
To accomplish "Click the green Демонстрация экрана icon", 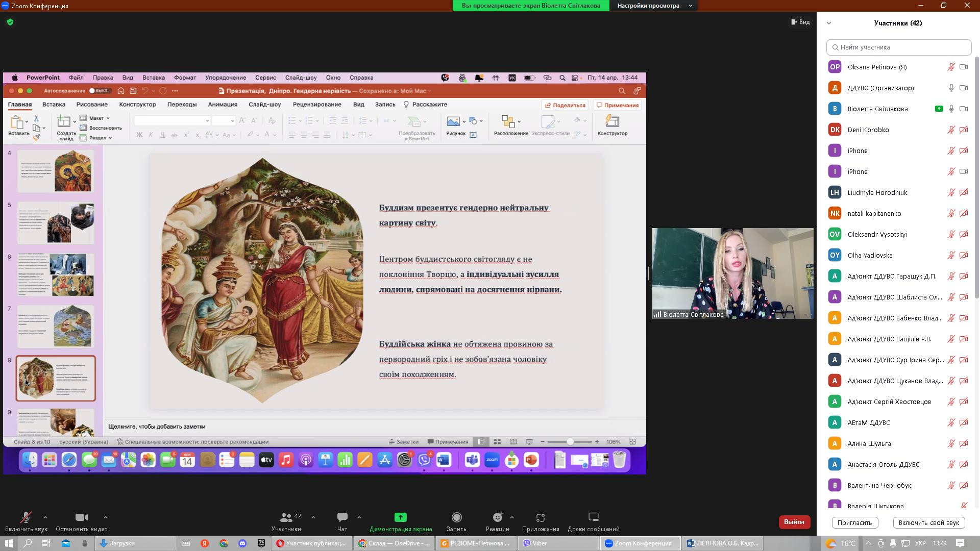I will click(401, 517).
